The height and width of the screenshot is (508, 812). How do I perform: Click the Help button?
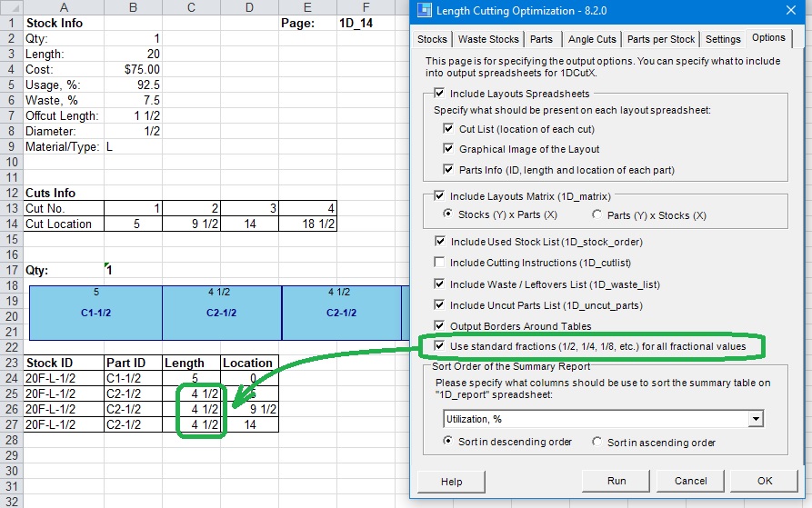(452, 481)
